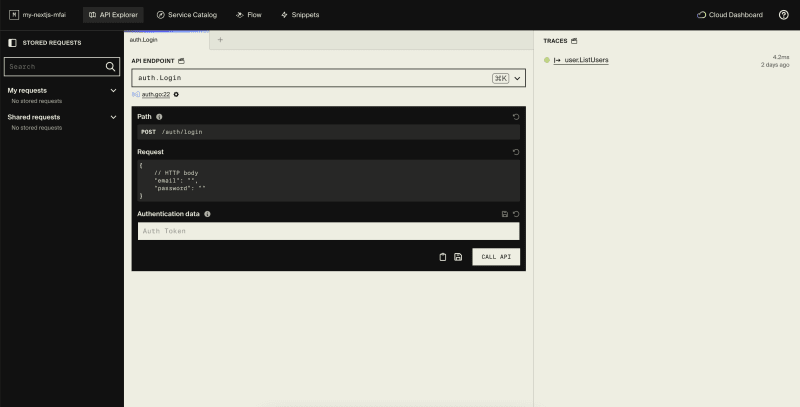Viewport: 800px width, 407px height.
Task: Show the Authentication data info icon
Action: [x=207, y=214]
